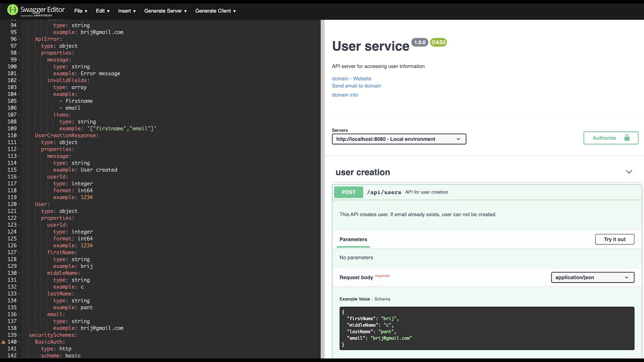This screenshot has height=362, width=644.
Task: Click the Send email to domain link
Action: 356,86
